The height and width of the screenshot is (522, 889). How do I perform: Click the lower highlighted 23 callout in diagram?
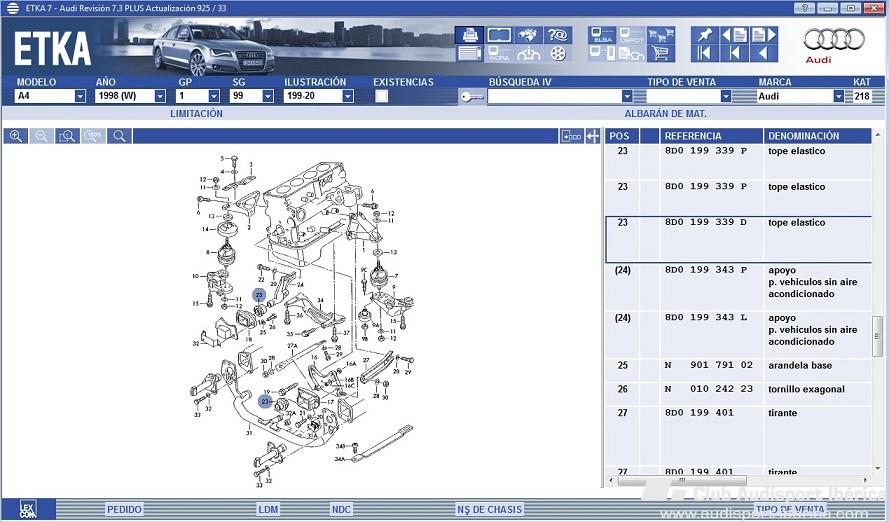pos(265,401)
